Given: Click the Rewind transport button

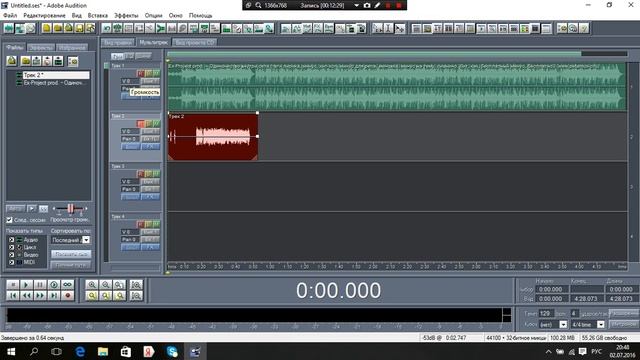Looking at the screenshot, I should [26, 296].
